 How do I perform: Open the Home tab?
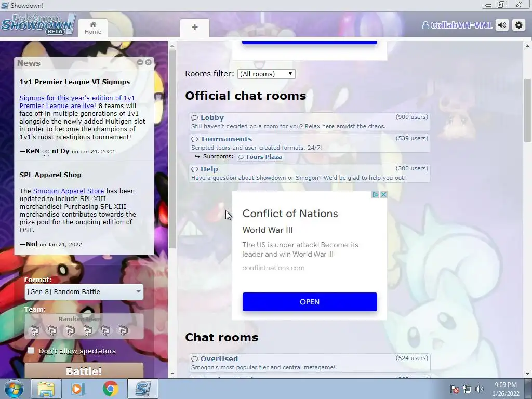pyautogui.click(x=93, y=28)
